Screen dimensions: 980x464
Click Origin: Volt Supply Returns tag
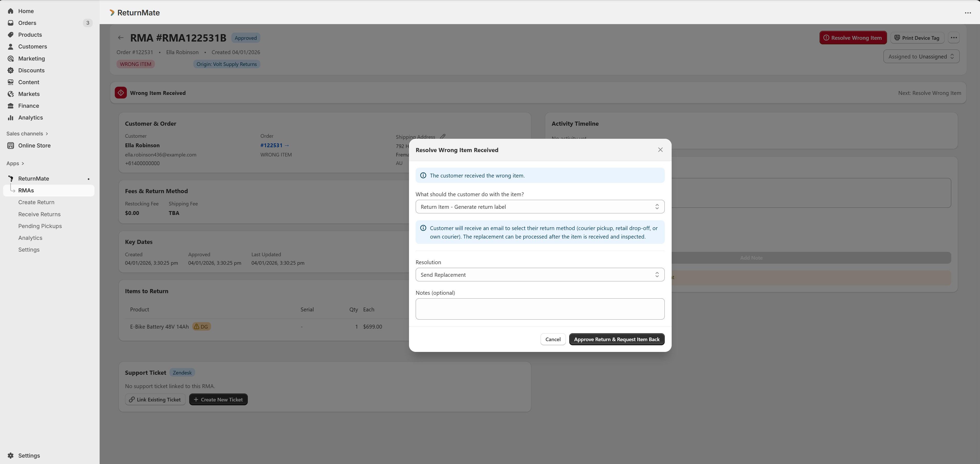[226, 64]
